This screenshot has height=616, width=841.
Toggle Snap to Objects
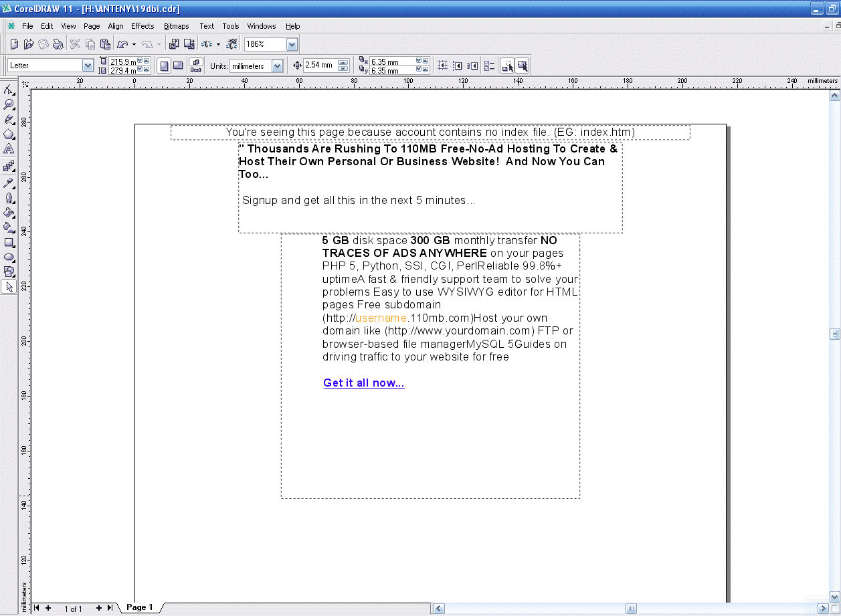472,65
